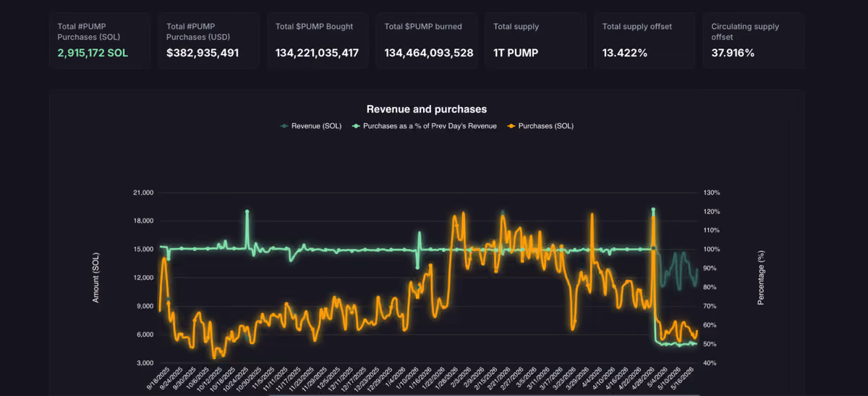Image resolution: width=868 pixels, height=396 pixels.
Task: Select the 37.916% value
Action: (733, 53)
